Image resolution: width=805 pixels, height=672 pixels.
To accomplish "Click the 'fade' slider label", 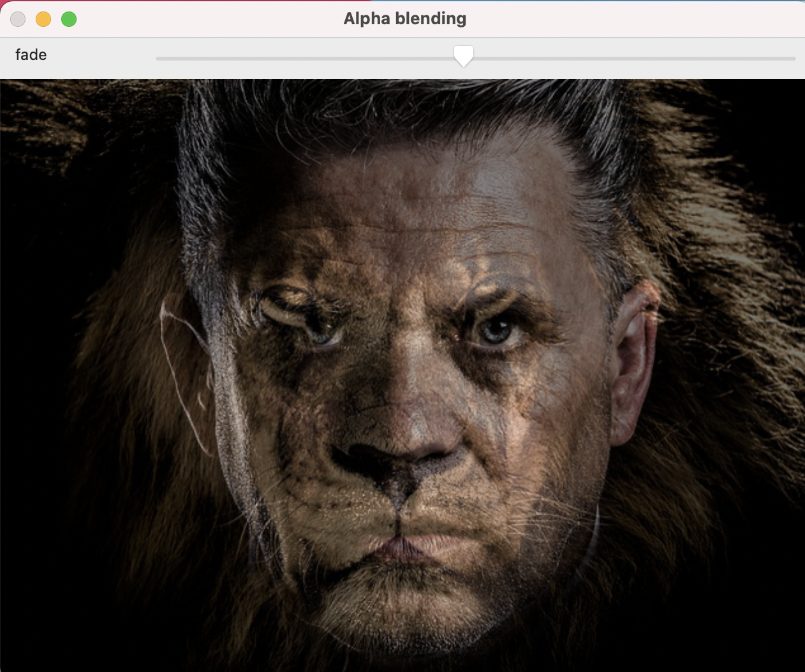I will click(31, 55).
